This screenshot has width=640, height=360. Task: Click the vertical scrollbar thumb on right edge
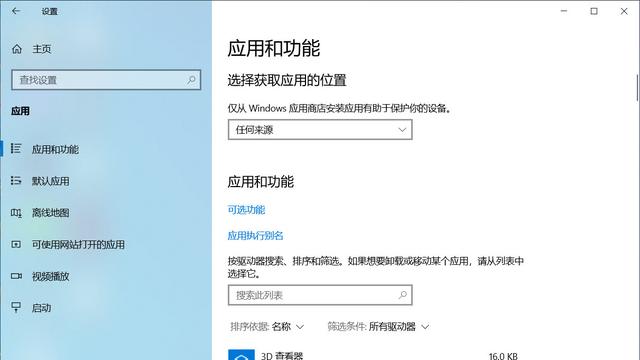tap(637, 88)
